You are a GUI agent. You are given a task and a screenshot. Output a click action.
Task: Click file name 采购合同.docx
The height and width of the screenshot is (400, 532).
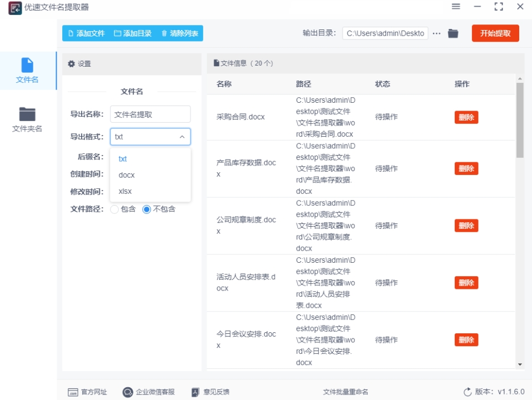[240, 117]
